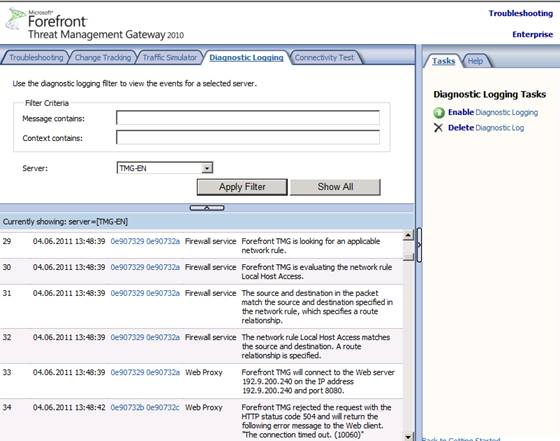Click context ID 0e90732b in row 34
This screenshot has height=441, width=560.
click(127, 407)
